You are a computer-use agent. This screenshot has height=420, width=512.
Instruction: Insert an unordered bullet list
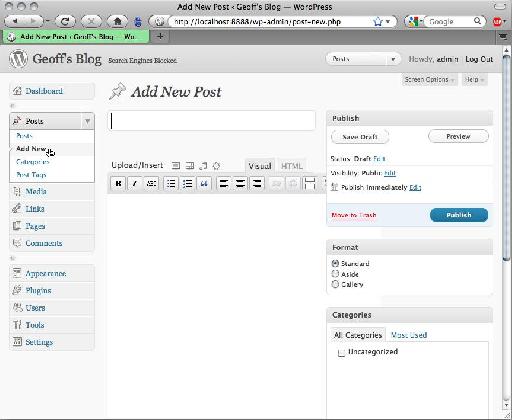171,183
